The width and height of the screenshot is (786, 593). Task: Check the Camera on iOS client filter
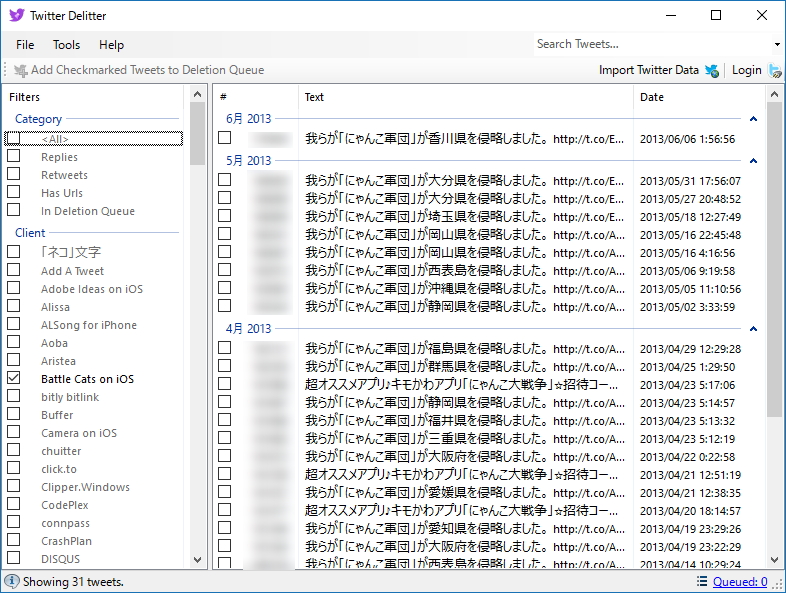click(x=14, y=432)
